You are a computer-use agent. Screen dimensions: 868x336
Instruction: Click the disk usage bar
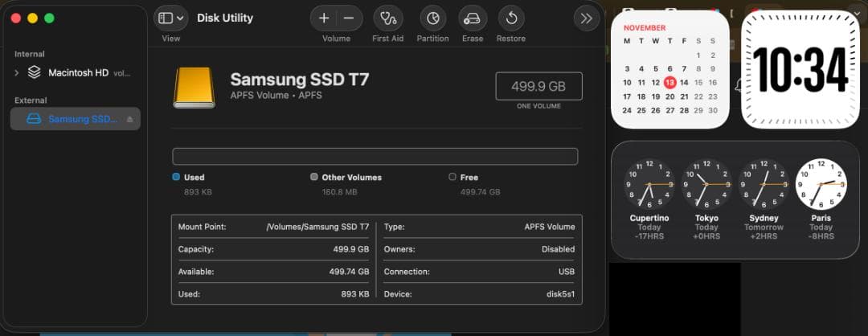(375, 156)
